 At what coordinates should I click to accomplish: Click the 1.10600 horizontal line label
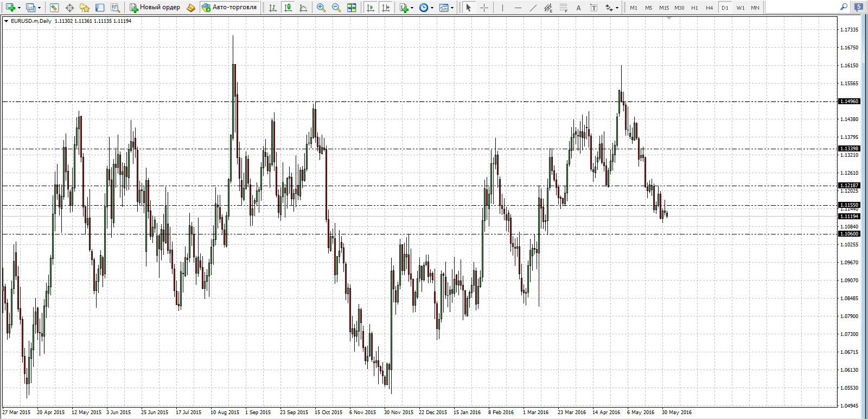coord(849,234)
